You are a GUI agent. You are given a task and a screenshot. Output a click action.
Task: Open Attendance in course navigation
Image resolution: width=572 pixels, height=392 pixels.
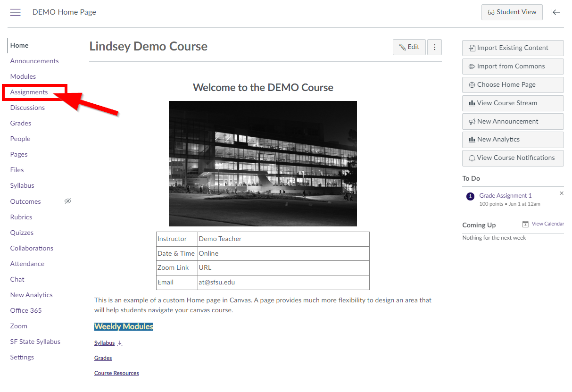tap(27, 264)
